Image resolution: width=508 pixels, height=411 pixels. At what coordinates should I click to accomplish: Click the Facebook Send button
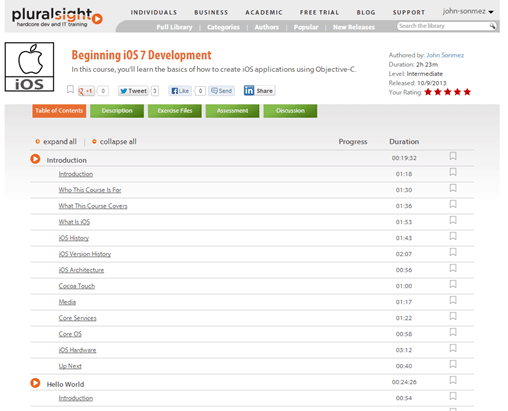(222, 91)
